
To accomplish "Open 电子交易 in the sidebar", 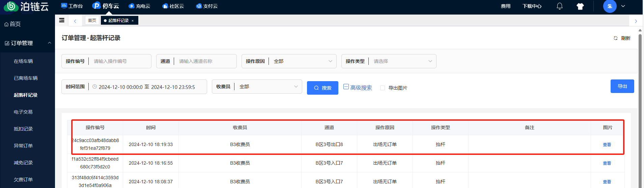I will tap(23, 112).
